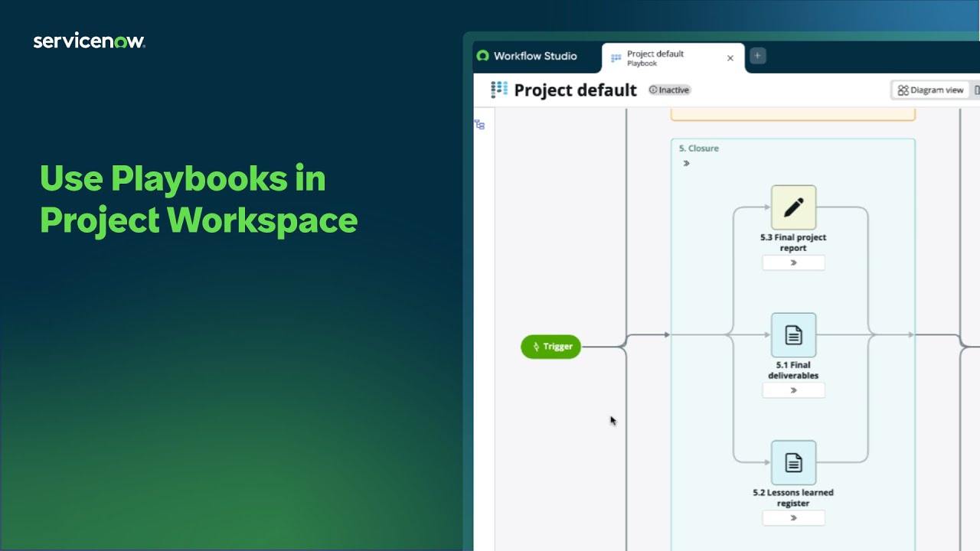Expand the 5. Closure stage chevron
The width and height of the screenshot is (980, 551).
point(687,163)
